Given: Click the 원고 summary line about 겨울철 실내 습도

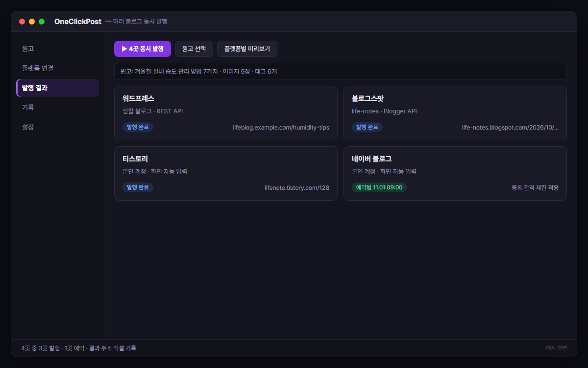Looking at the screenshot, I should coord(341,71).
